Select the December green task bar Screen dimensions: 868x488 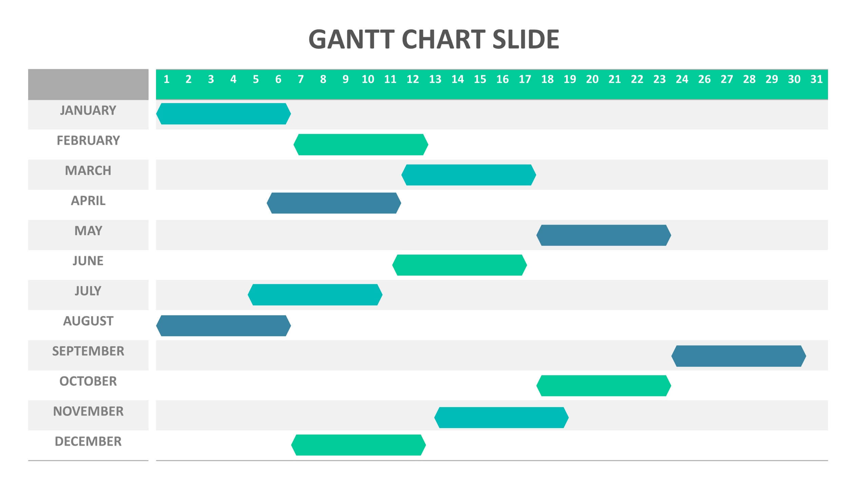point(358,445)
